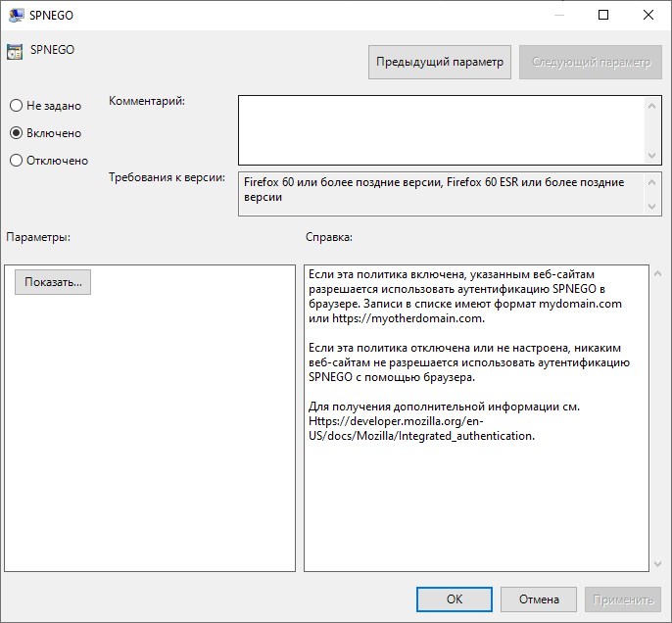Click the down arrow of the comment scrollbar
672x623 pixels.
(x=653, y=156)
